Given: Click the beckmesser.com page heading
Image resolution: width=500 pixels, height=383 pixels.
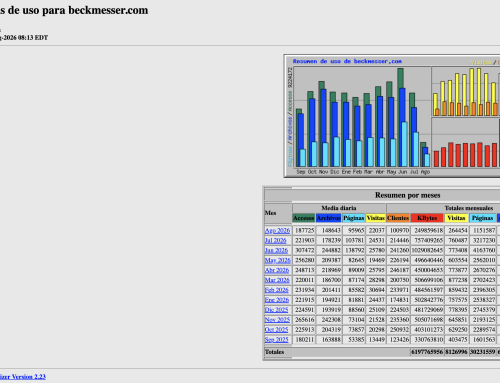Looking at the screenshot, I should tap(74, 10).
